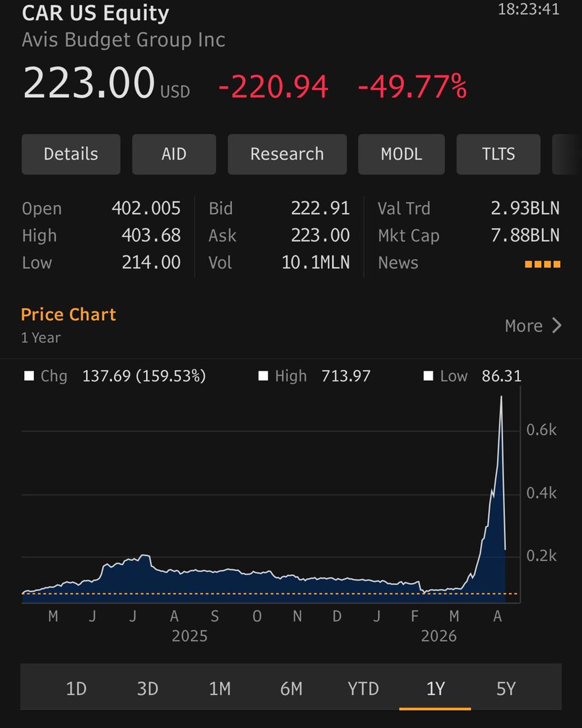Tap the Price Chart heading

[68, 314]
